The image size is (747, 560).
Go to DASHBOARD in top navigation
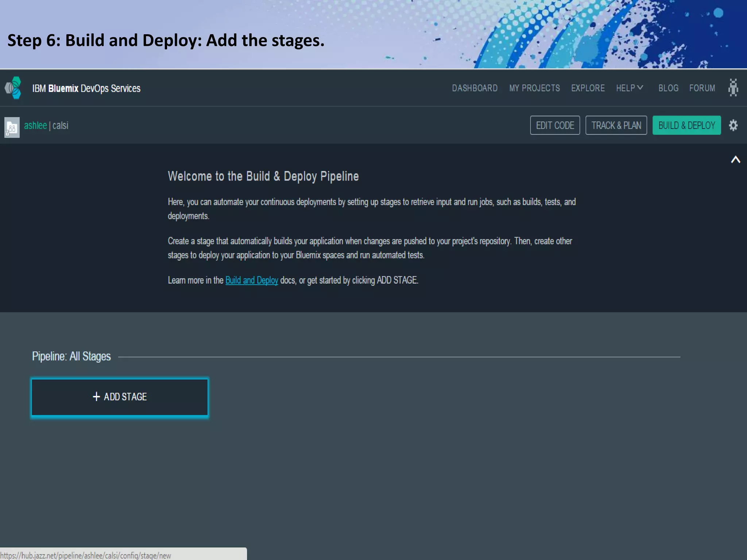point(475,88)
